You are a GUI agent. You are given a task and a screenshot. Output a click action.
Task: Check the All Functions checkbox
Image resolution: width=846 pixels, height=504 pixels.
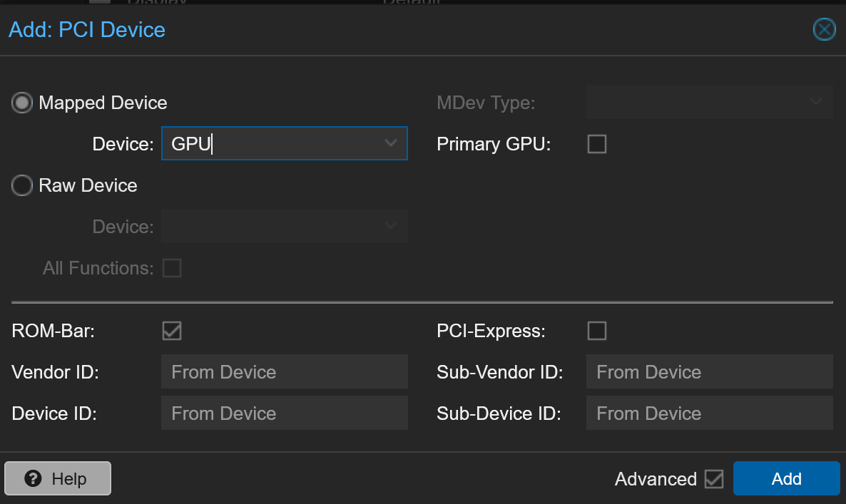click(172, 268)
